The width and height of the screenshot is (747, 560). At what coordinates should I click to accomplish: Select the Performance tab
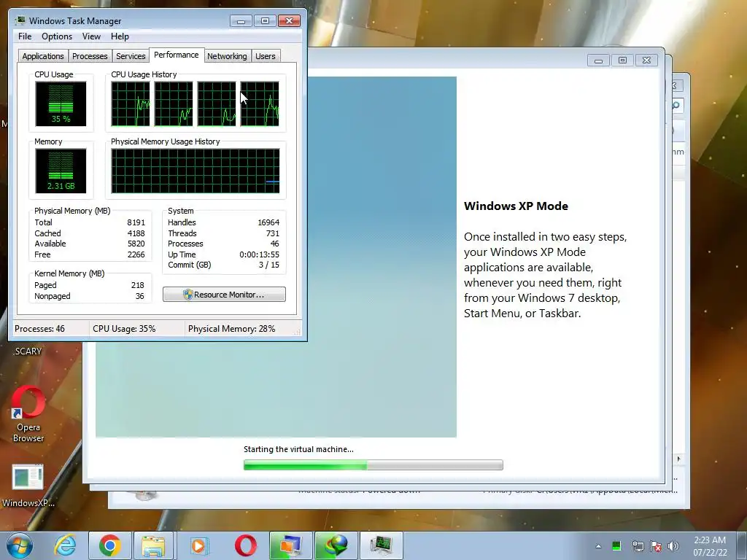[x=177, y=55]
